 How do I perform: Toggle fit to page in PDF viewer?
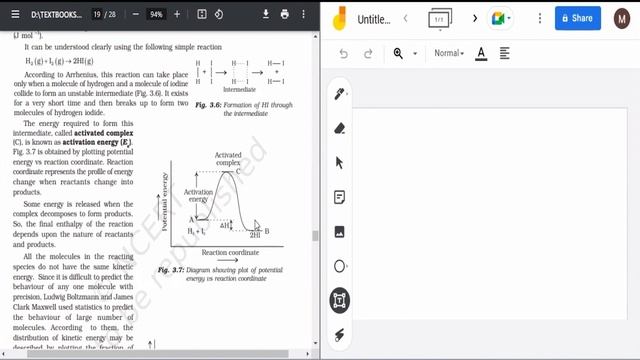click(202, 14)
